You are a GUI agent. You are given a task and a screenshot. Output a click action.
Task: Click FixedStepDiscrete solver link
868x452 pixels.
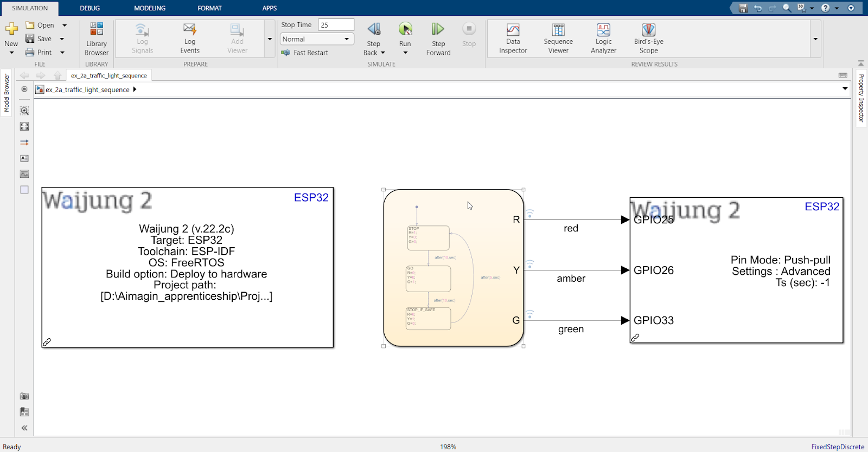[838, 447]
